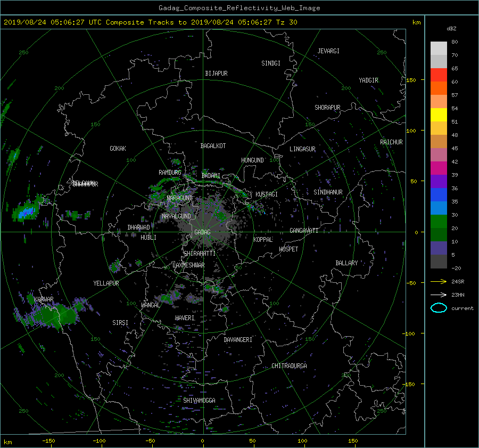Click the HOSPET city label
The width and height of the screenshot is (479, 448).
(288, 249)
